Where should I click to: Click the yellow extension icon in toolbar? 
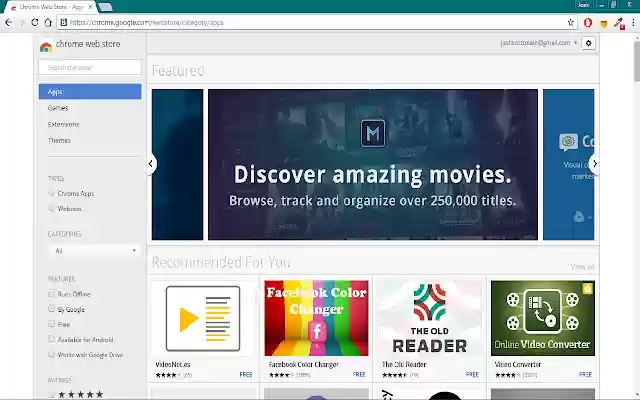point(604,23)
